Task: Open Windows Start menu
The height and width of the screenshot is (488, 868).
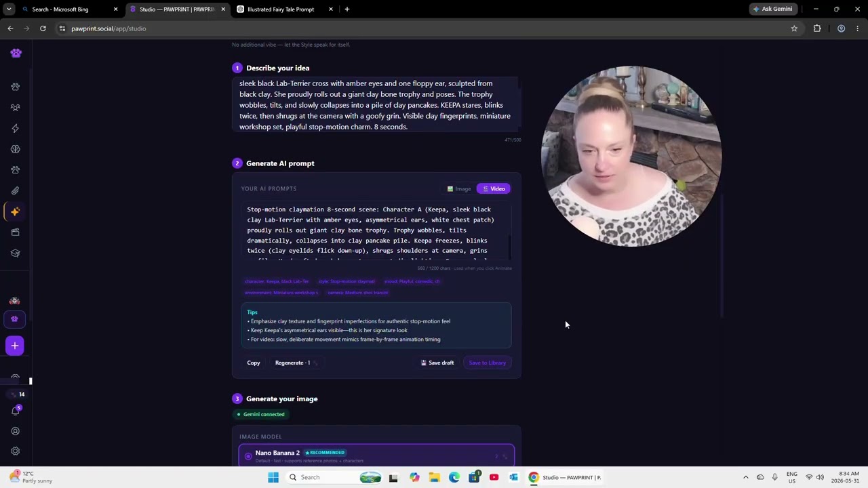Action: pyautogui.click(x=273, y=477)
